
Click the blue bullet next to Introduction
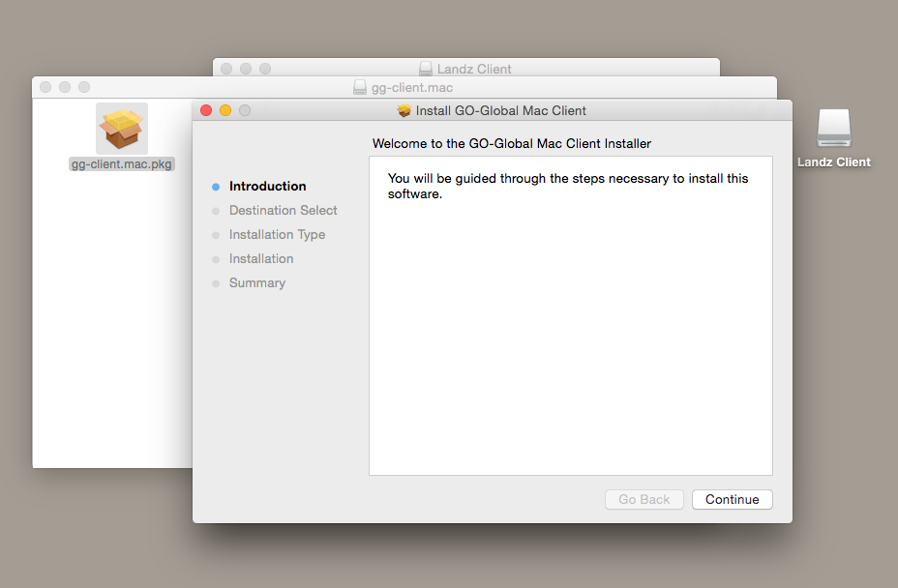click(x=216, y=187)
